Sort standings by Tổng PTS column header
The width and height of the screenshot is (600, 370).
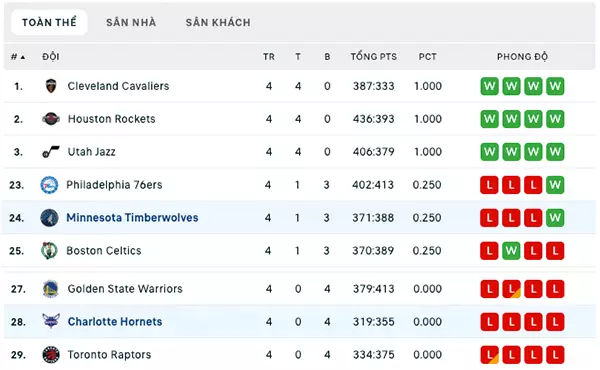coord(373,57)
